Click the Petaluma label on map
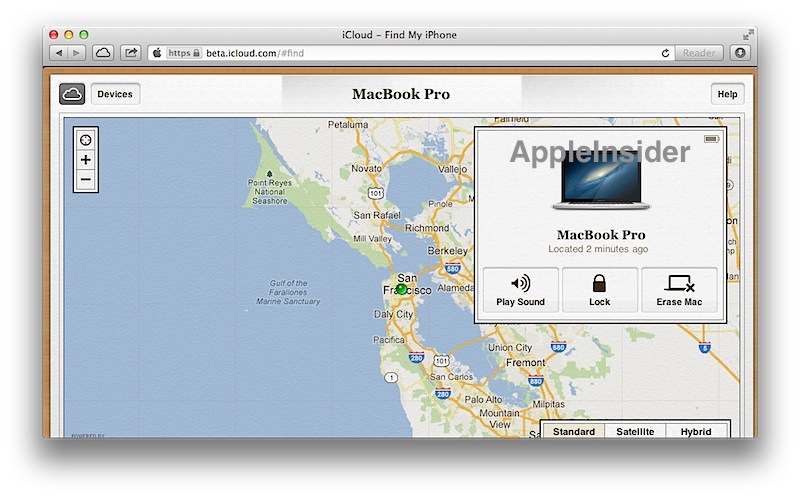 tap(348, 125)
